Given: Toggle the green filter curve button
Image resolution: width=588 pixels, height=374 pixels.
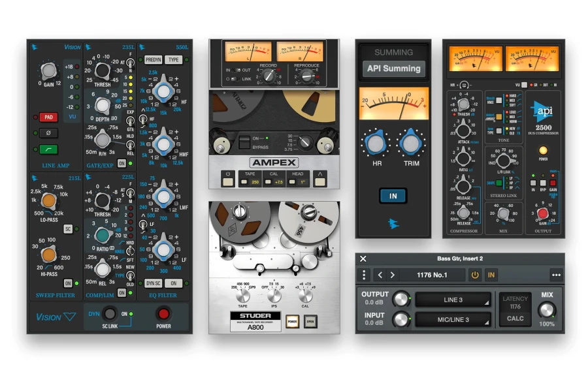Looking at the screenshot, I should click(x=49, y=149).
